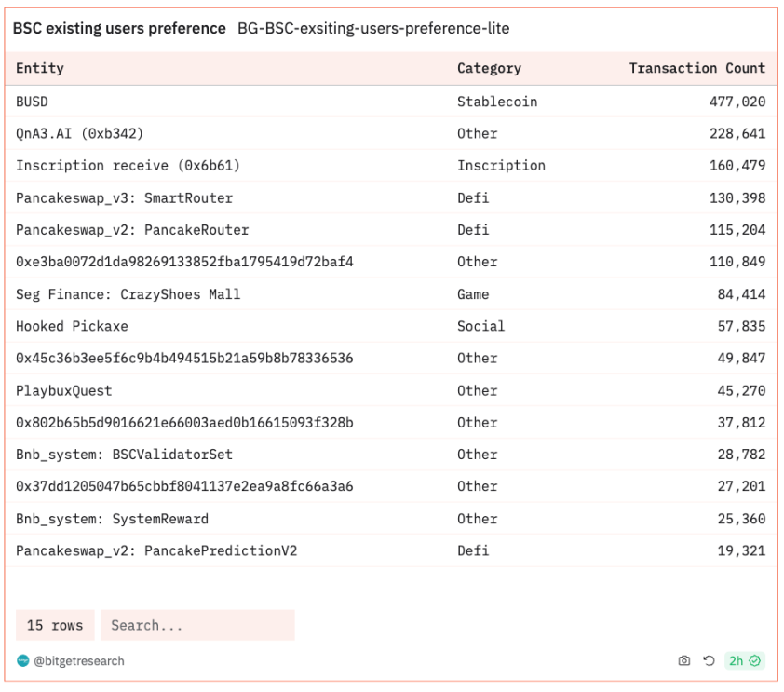
Task: Click the Bnb_system: SystemReward entry
Action: 112,519
